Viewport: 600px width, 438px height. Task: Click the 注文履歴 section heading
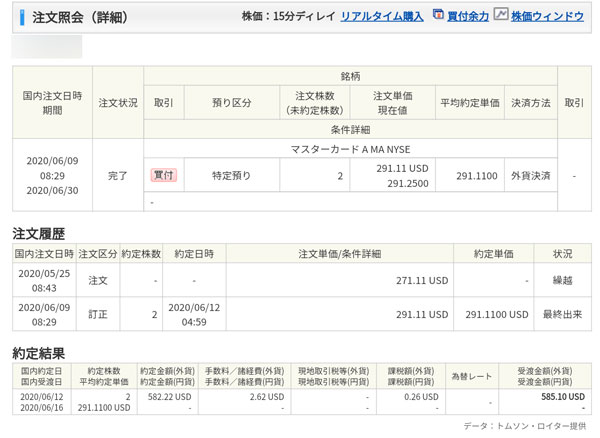point(38,233)
